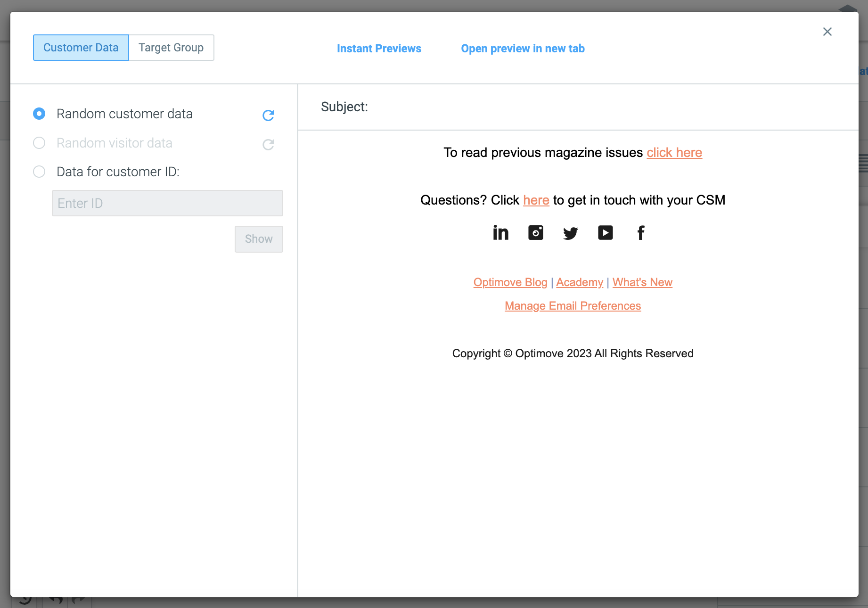Focus the Enter ID input field
The width and height of the screenshot is (868, 608).
click(167, 203)
